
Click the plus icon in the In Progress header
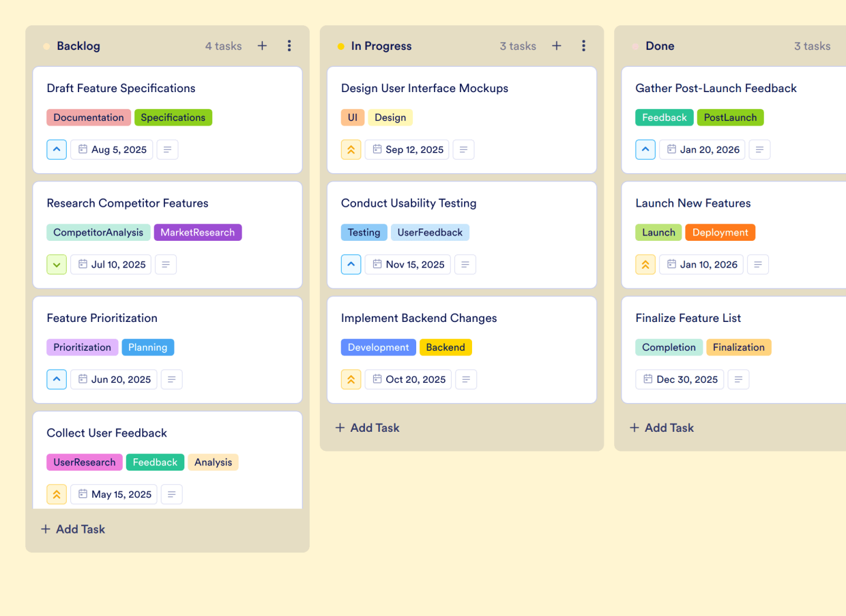pos(557,46)
